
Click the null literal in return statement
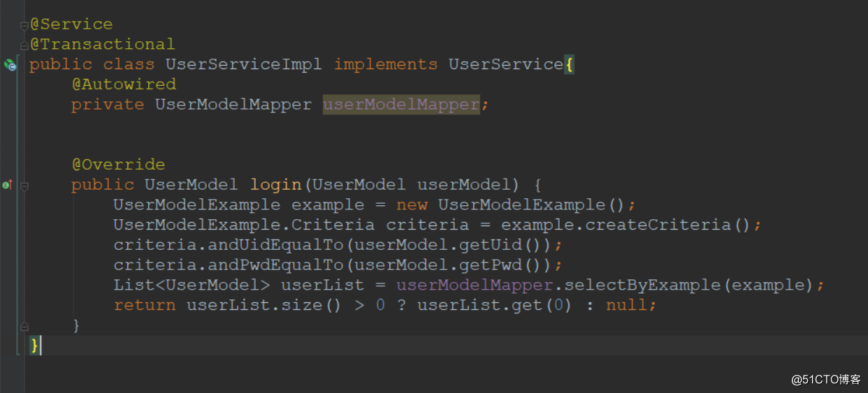pyautogui.click(x=626, y=306)
